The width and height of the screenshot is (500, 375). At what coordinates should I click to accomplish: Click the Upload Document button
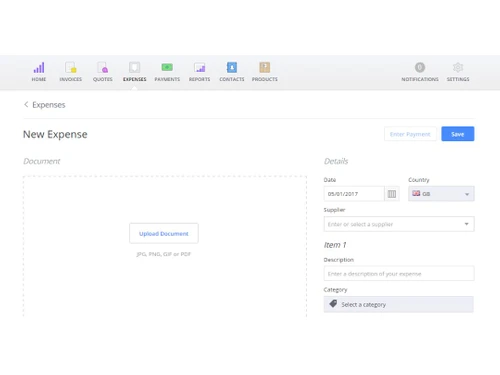[164, 233]
